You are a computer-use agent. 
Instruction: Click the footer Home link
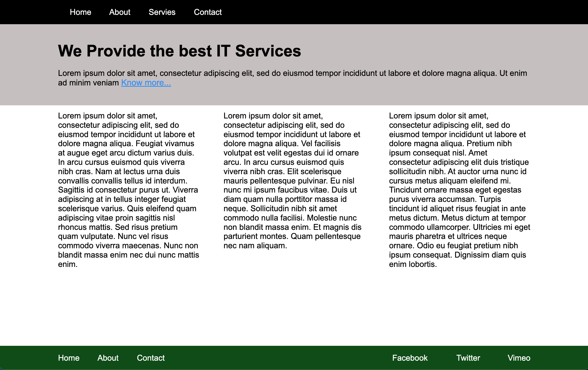[69, 358]
